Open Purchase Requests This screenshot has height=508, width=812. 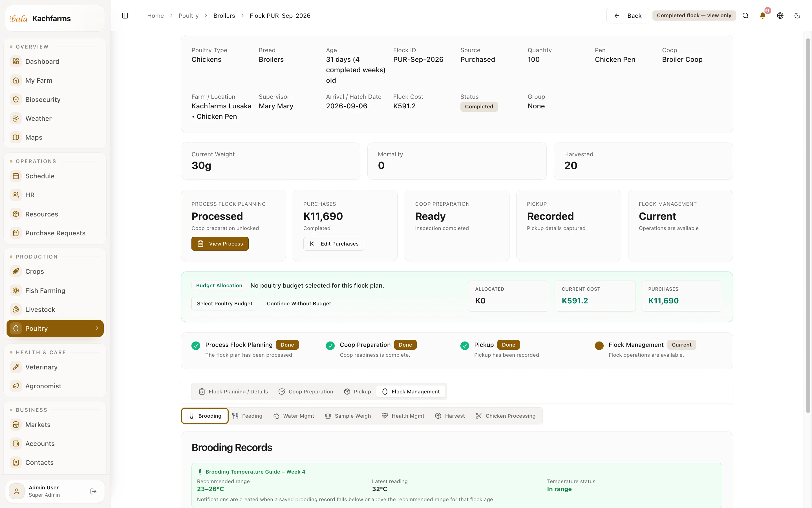pyautogui.click(x=55, y=233)
